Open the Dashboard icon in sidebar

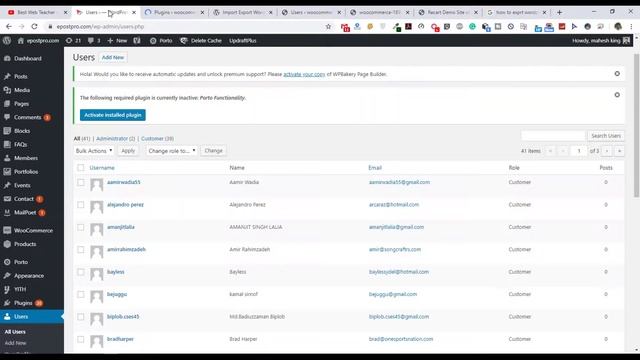[x=7, y=58]
